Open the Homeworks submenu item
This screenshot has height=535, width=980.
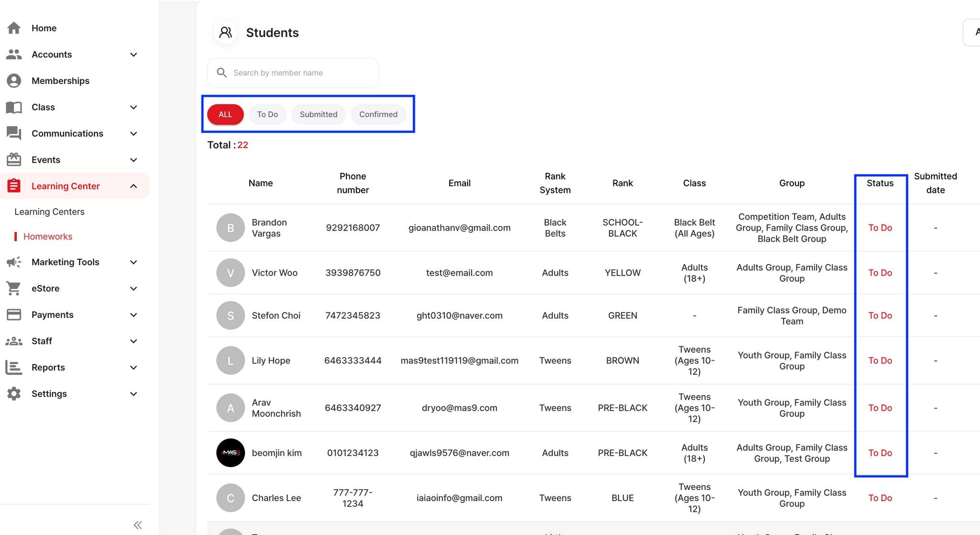point(48,236)
